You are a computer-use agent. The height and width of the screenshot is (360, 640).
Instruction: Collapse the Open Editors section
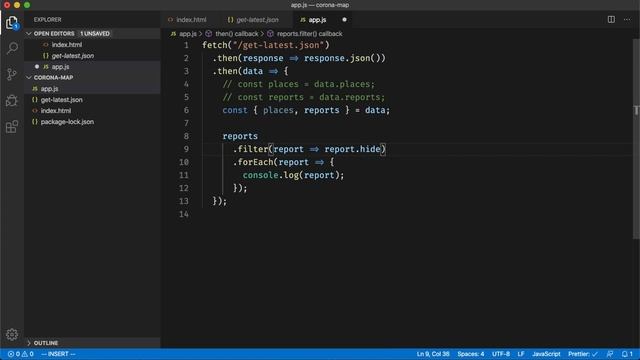(29, 33)
